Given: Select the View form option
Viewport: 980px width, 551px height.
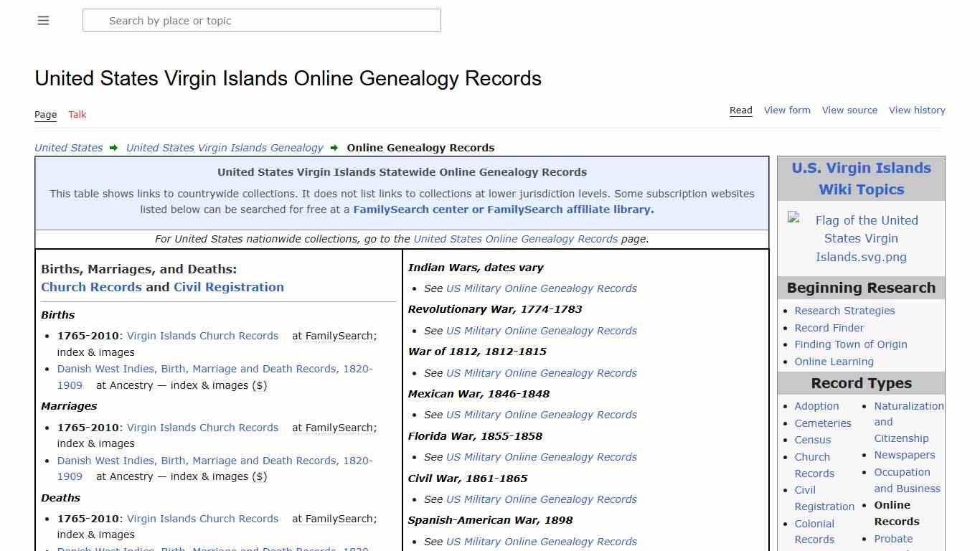Looking at the screenshot, I should pos(787,110).
